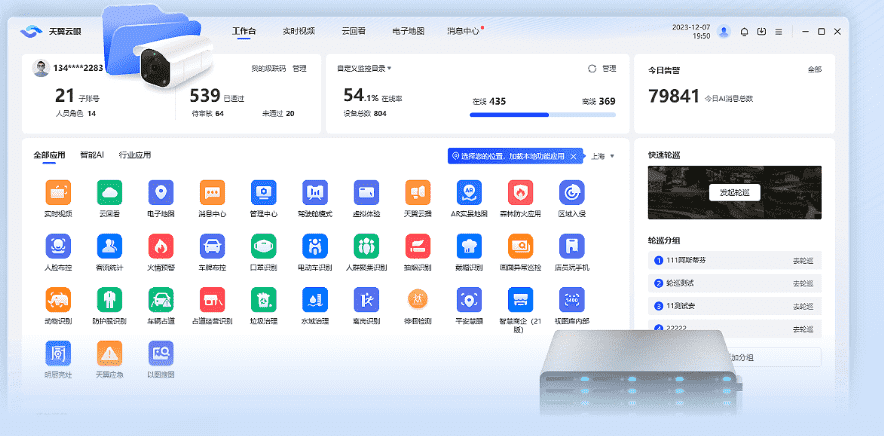Click the notification bell icon

click(x=744, y=32)
